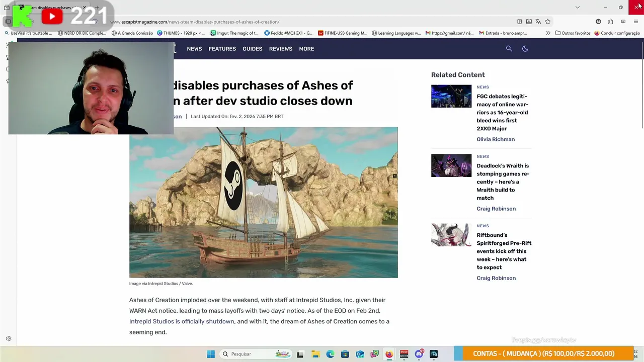
Task: Click the reader view icon in address bar
Action: click(x=519, y=22)
